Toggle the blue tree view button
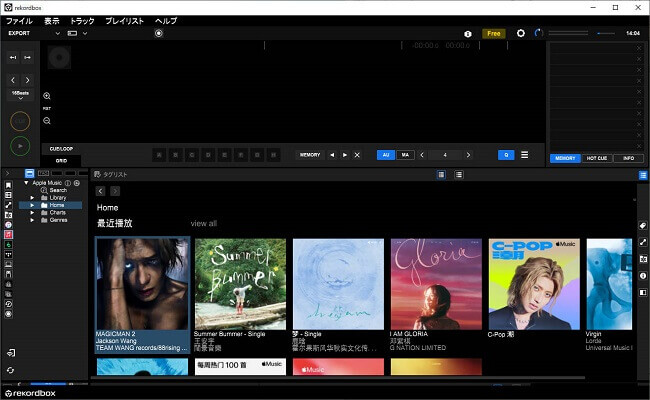 (29, 173)
